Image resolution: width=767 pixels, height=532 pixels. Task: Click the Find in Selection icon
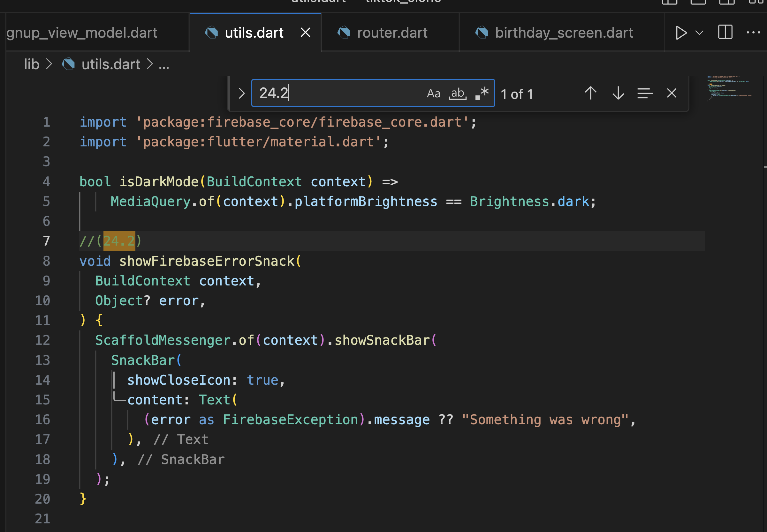tap(645, 93)
